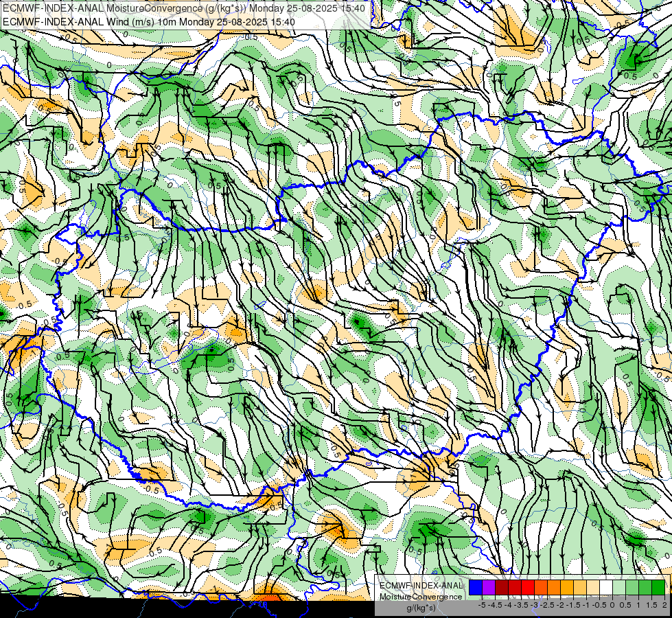The image size is (672, 618).
Task: Click the legend unit g/(kg*s)
Action: click(421, 608)
